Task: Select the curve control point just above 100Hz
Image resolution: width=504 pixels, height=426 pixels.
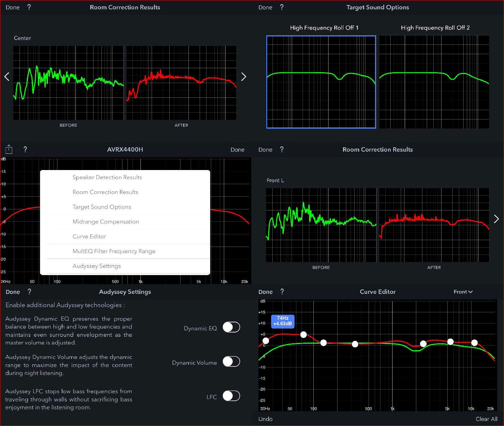Action: (x=323, y=343)
